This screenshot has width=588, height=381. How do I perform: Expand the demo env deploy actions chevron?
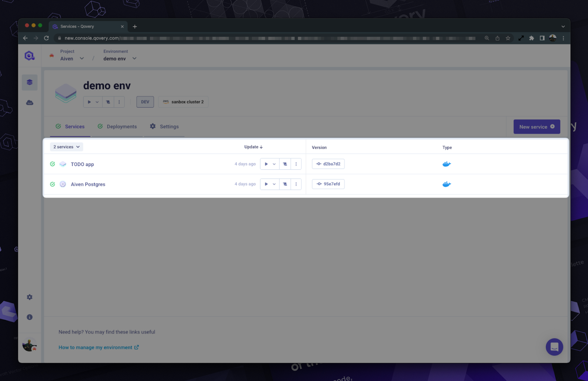click(97, 102)
